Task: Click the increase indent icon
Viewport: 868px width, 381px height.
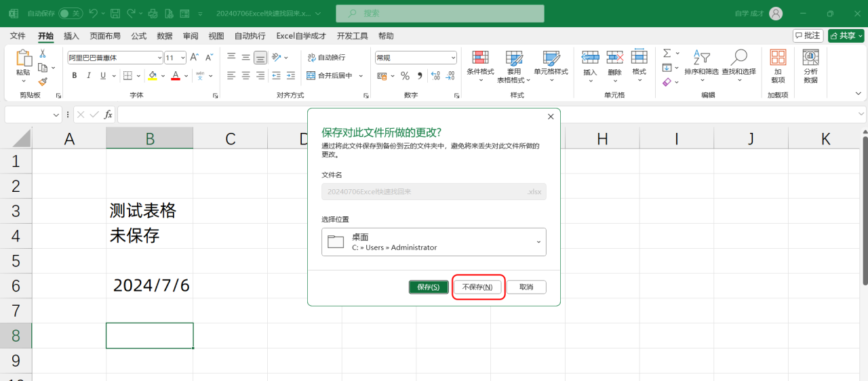Action: tap(290, 75)
